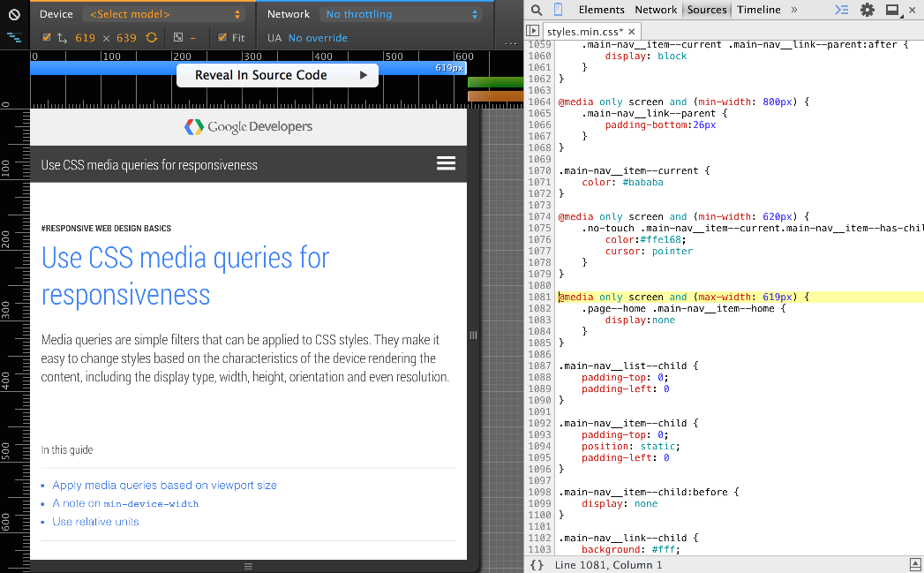Click the pretty-print braces icon

[x=537, y=563]
